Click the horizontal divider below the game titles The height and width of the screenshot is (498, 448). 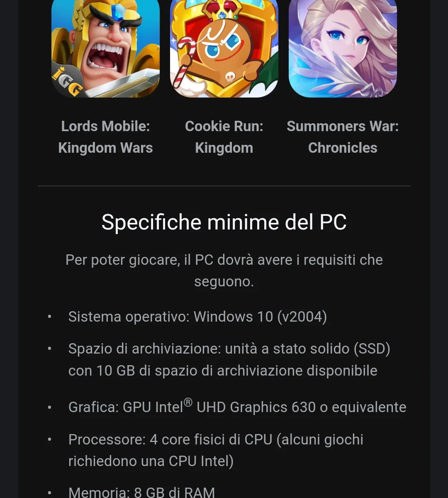(x=224, y=186)
